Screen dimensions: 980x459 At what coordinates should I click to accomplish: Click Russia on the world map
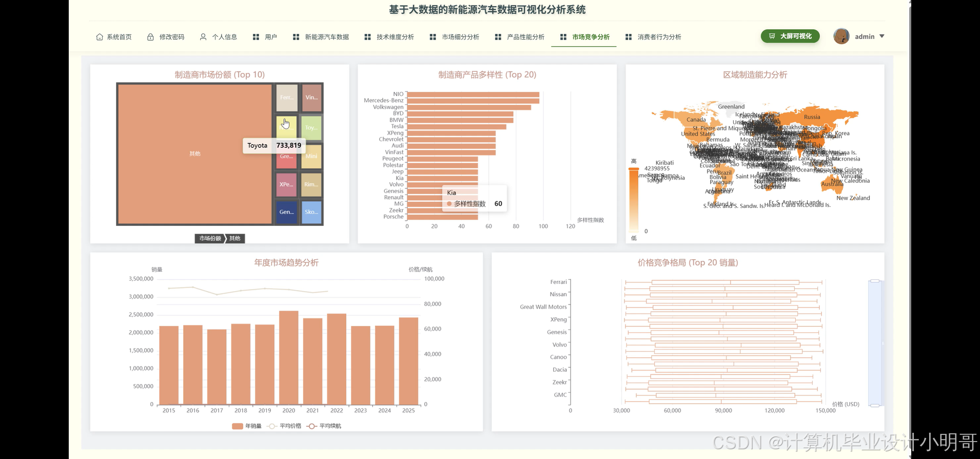coord(812,117)
